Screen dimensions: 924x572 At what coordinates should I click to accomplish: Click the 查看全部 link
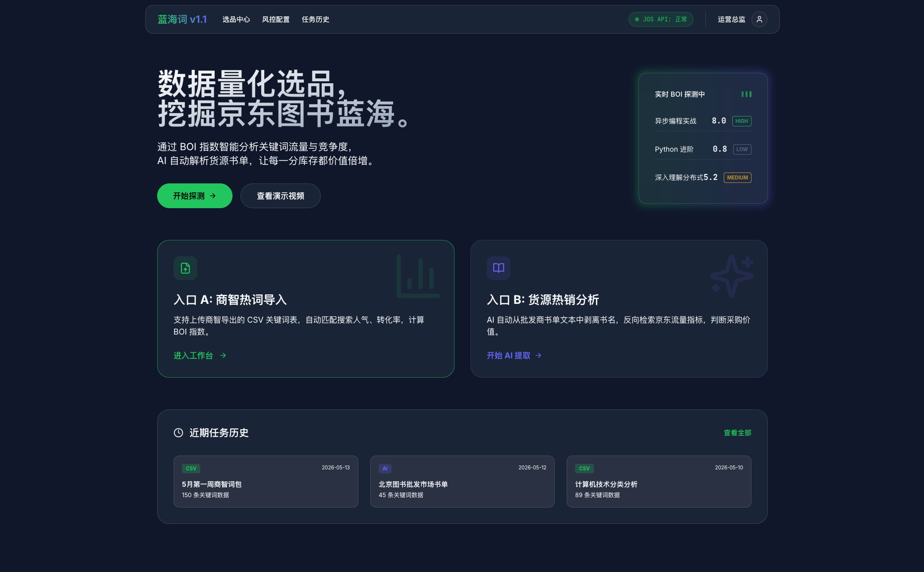pos(738,433)
